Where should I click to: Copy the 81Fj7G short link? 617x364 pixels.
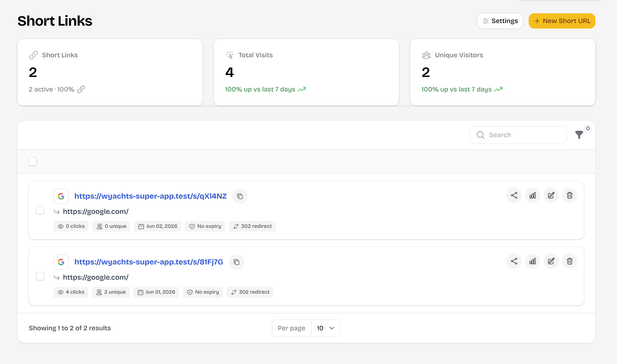[236, 262]
